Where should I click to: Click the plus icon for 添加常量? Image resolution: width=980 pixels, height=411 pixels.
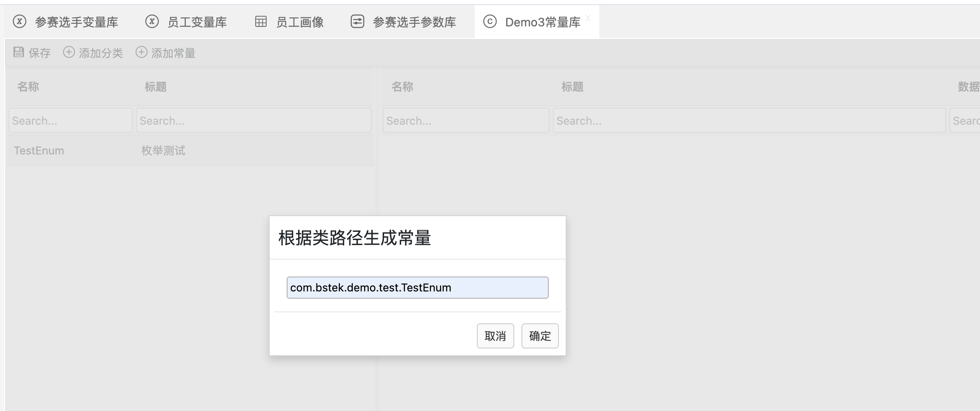(141, 52)
